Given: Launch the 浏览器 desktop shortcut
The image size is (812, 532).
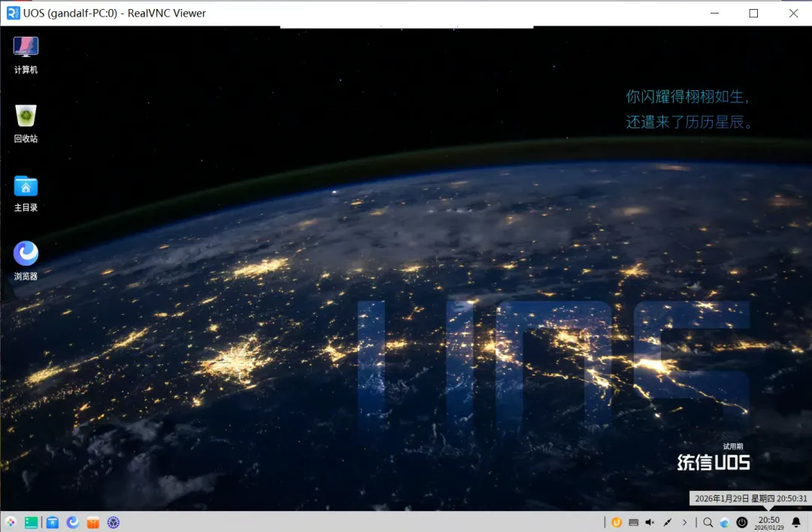Looking at the screenshot, I should 26,261.
